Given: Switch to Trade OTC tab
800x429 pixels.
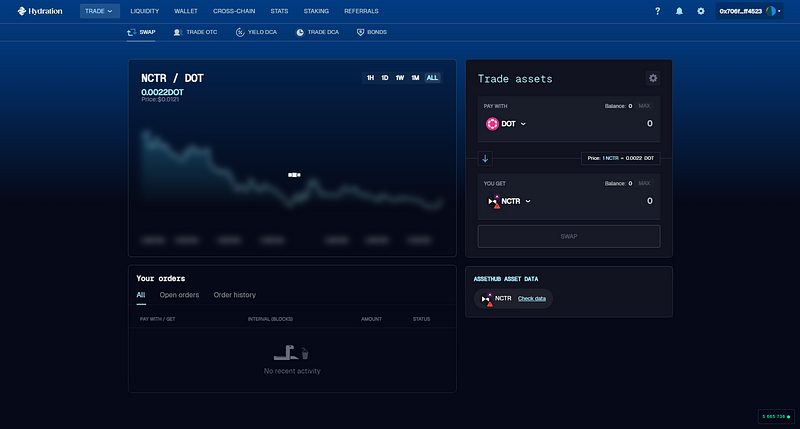Looking at the screenshot, I should point(195,32).
